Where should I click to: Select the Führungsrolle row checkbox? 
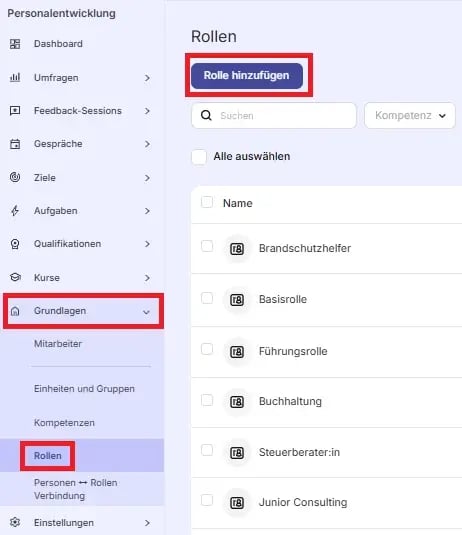tap(207, 349)
